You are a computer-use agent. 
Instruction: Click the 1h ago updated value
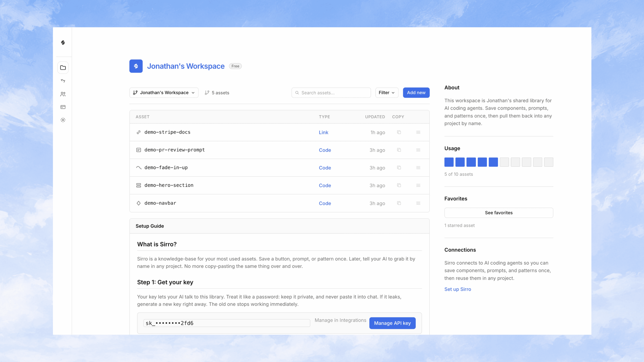pos(378,132)
